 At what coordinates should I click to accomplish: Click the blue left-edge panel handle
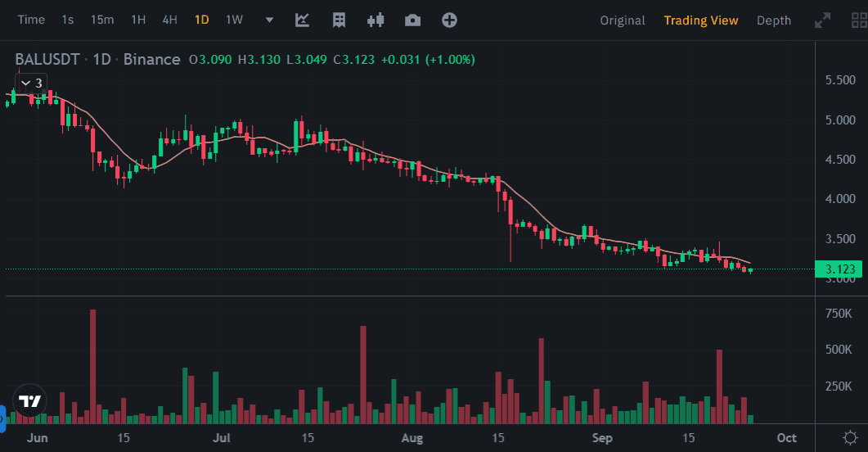click(x=2, y=416)
